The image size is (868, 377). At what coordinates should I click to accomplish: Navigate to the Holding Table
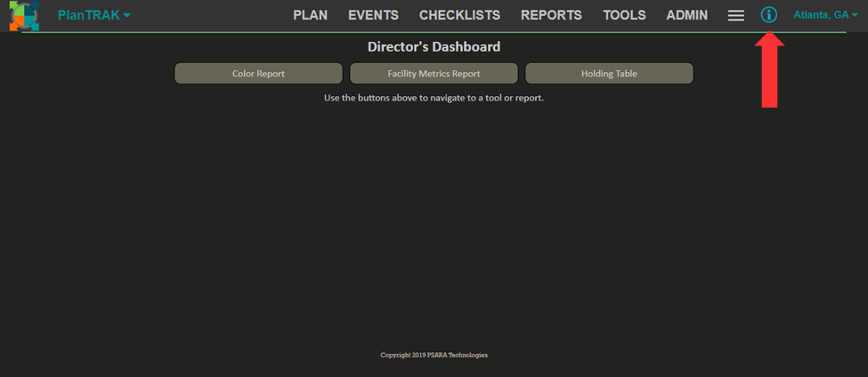[x=609, y=74]
